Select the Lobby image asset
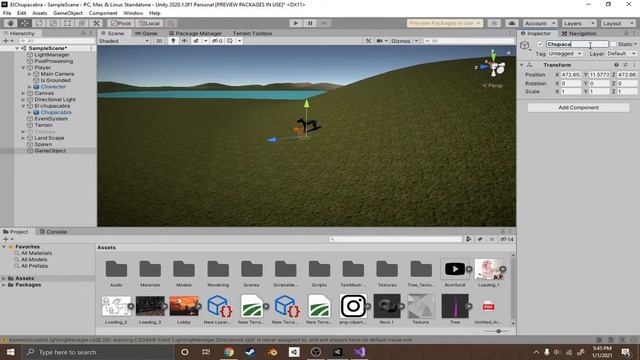 [184, 309]
